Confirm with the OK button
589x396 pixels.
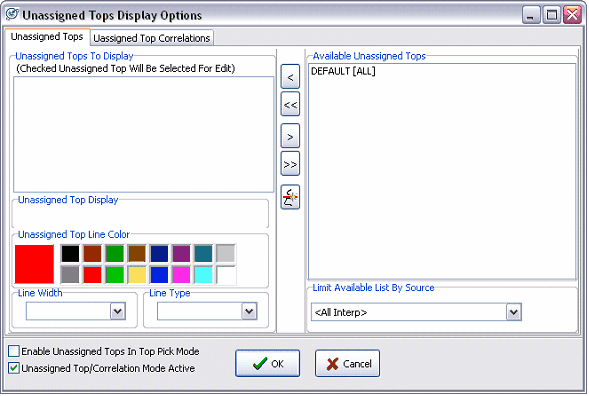[x=267, y=363]
